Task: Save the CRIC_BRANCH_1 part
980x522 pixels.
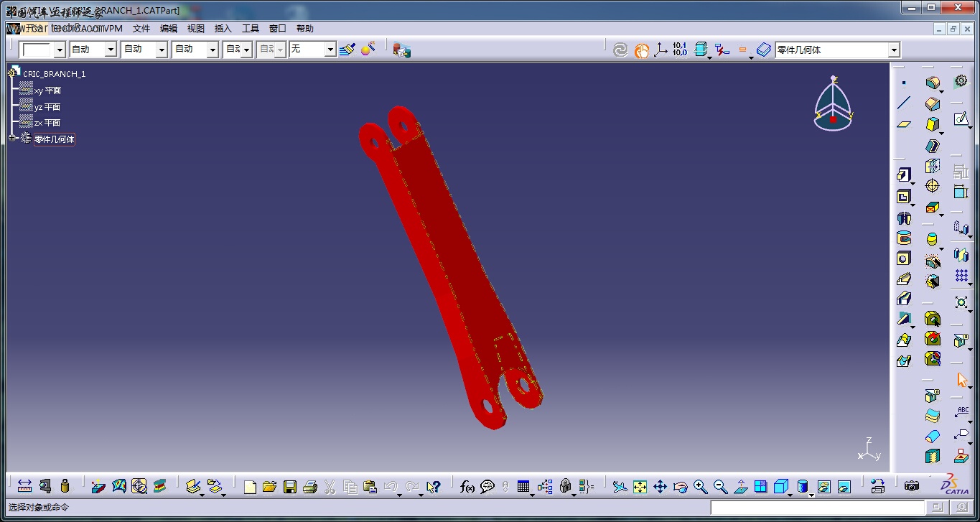Action: pyautogui.click(x=289, y=487)
